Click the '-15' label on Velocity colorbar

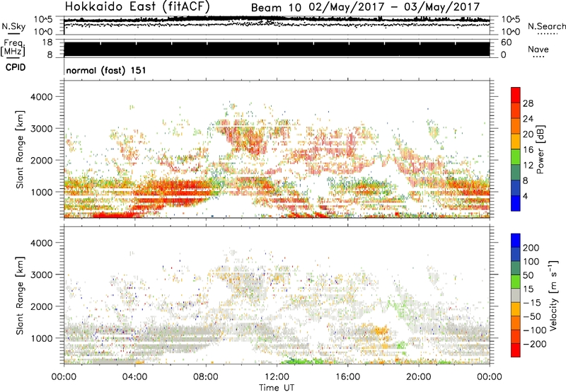(532, 303)
